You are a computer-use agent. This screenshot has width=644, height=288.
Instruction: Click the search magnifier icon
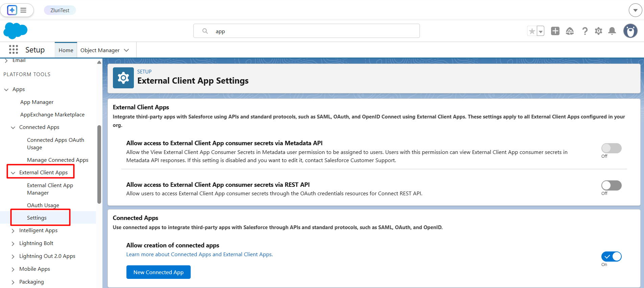pyautogui.click(x=205, y=31)
